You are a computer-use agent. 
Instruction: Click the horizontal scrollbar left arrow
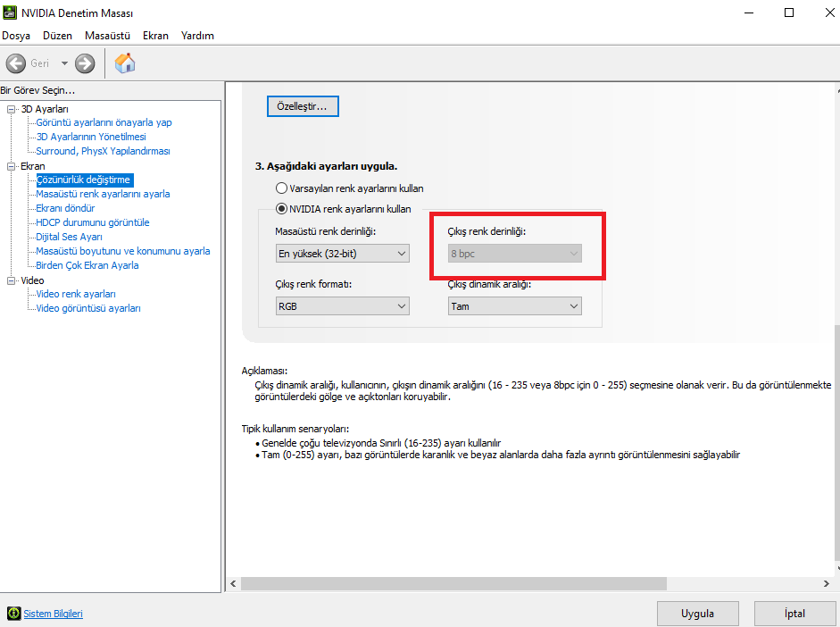pyautogui.click(x=233, y=583)
